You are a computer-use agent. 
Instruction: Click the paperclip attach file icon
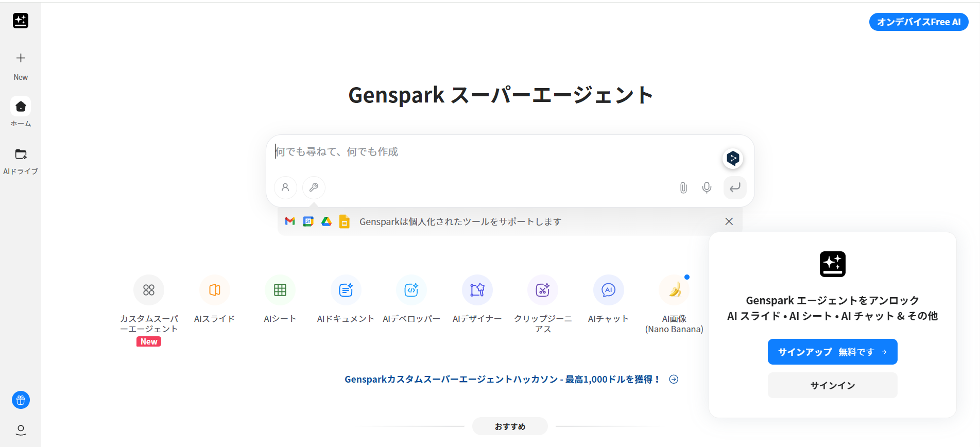click(683, 187)
